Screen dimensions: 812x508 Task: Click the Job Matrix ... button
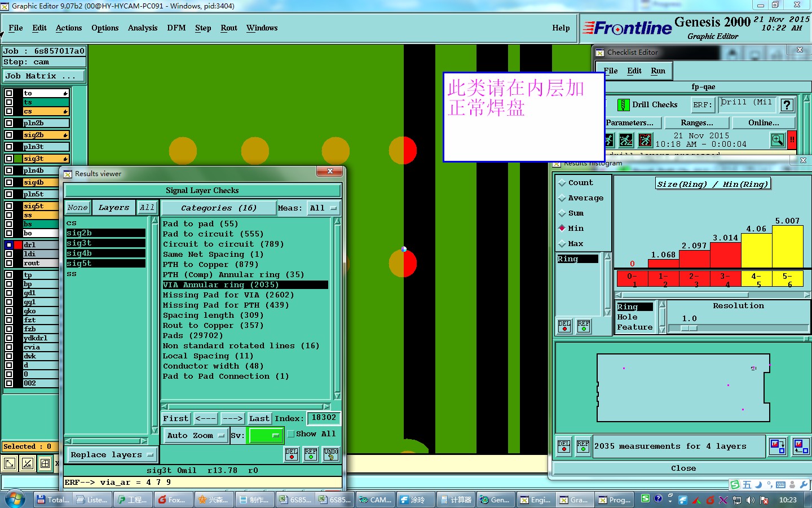pyautogui.click(x=45, y=76)
